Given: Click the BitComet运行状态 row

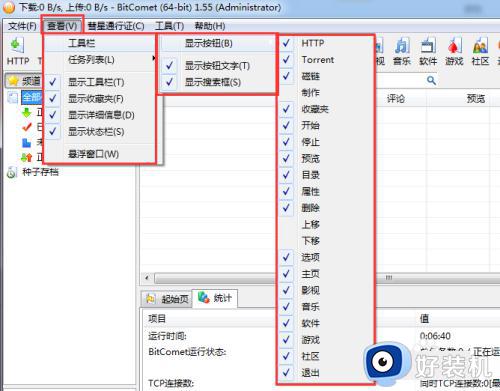Looking at the screenshot, I should 187,352.
